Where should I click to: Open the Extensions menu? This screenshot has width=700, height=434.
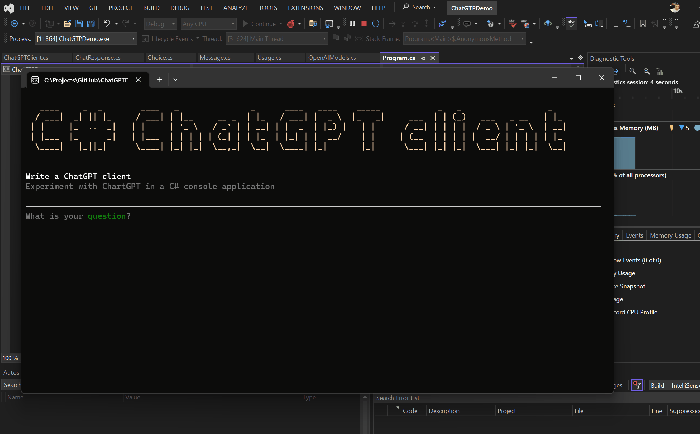click(x=305, y=8)
